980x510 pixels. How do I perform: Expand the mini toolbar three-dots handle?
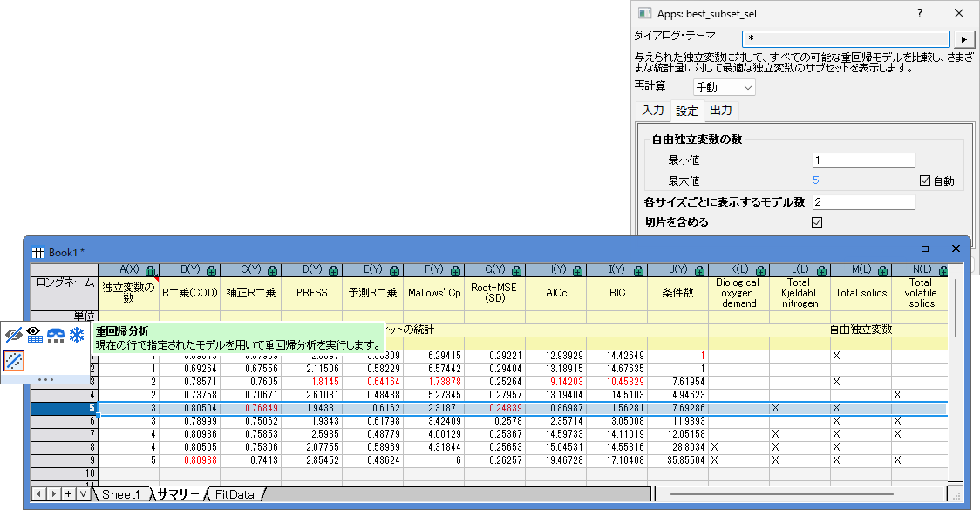point(45,379)
